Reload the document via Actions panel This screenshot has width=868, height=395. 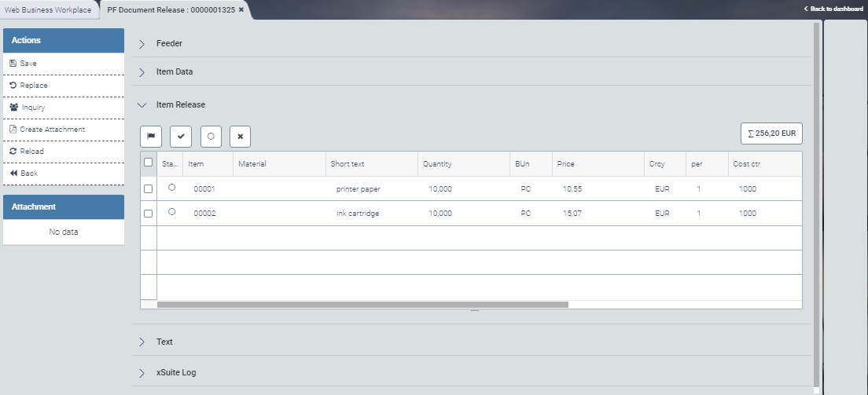pyautogui.click(x=31, y=152)
